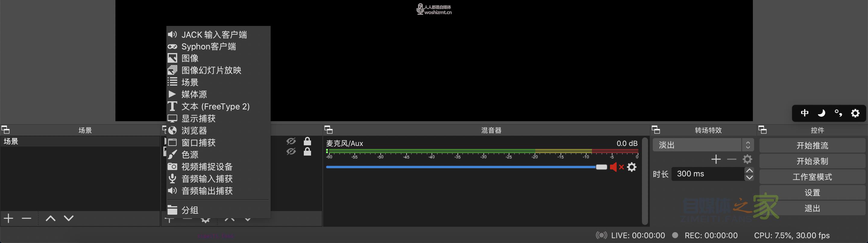The image size is (868, 243).
Task: Click the 开始推流 button
Action: [812, 145]
